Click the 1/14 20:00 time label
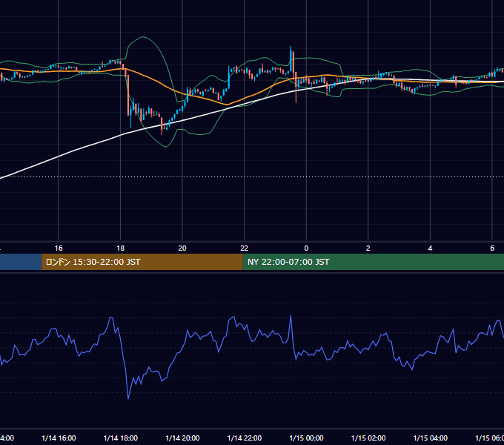This screenshot has height=445, width=504. pyautogui.click(x=182, y=438)
